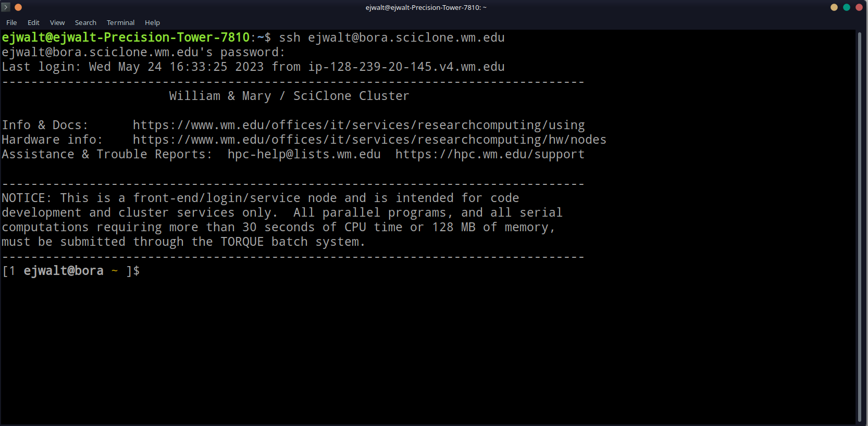Click the hpc-help@lists.wm.edu email address

click(304, 155)
